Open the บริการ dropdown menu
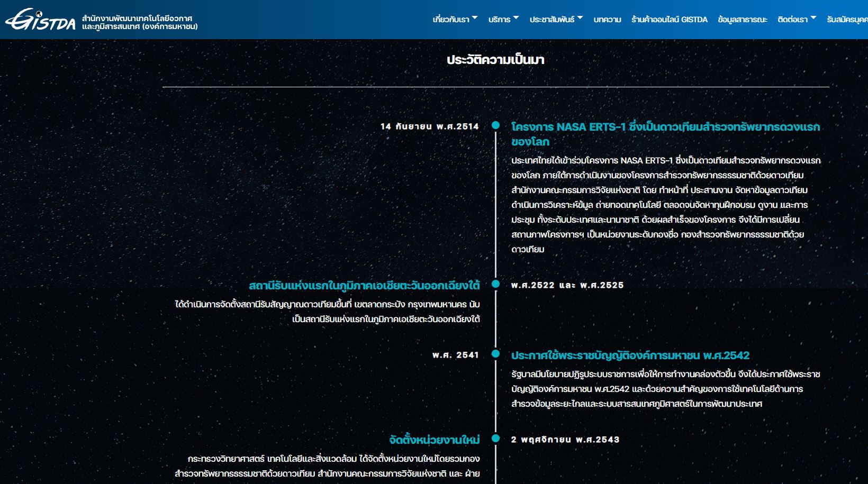Screen dimensions: 868x484 pos(503,20)
